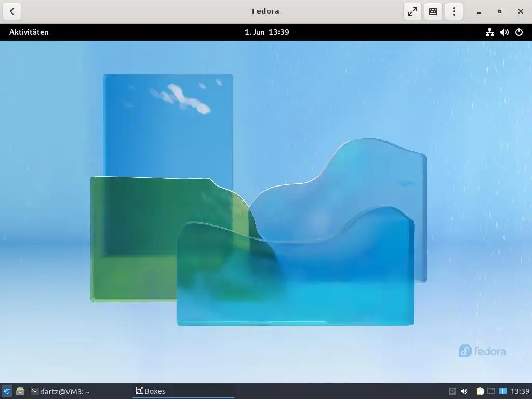Open the three-dot options menu
This screenshot has height=399, width=532.
pos(454,11)
